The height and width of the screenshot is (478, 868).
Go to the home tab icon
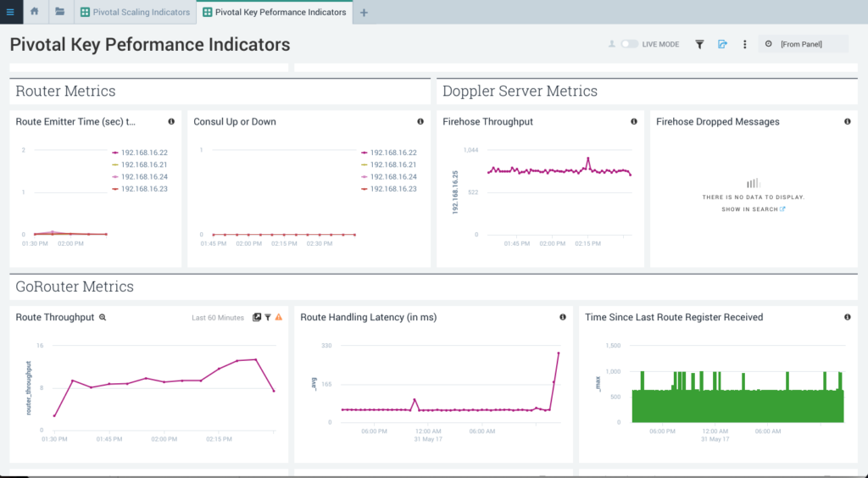point(34,11)
